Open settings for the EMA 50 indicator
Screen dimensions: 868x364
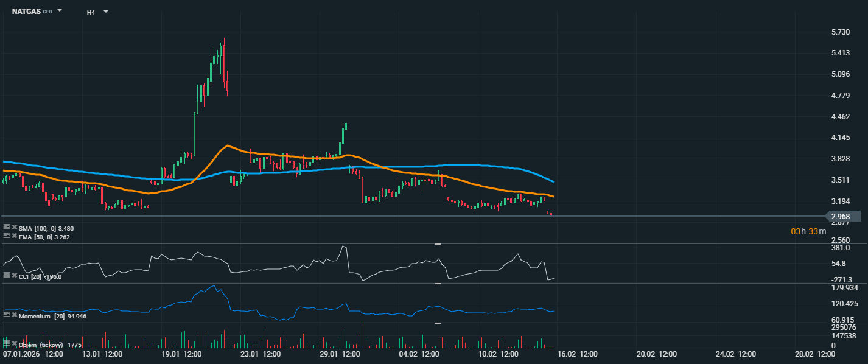tap(7, 236)
